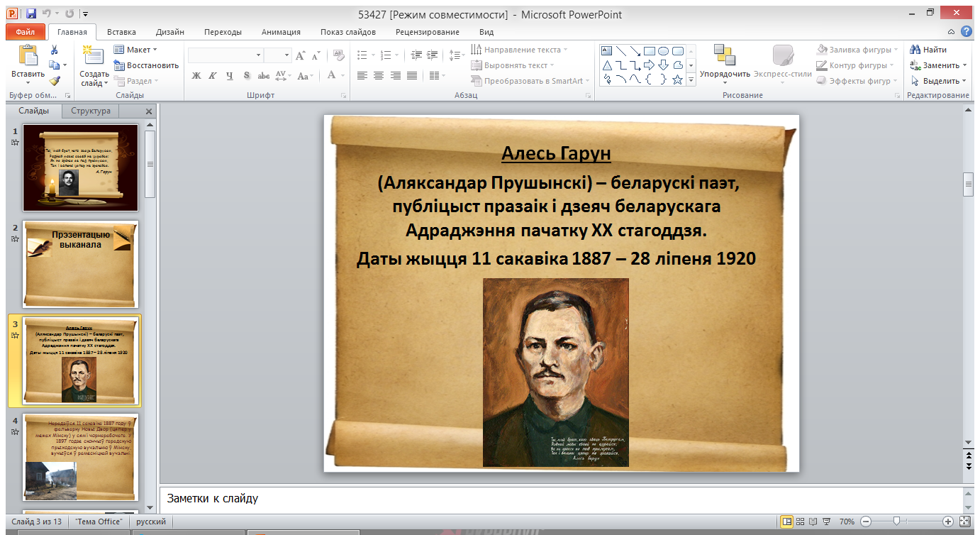
Task: Select the 5-point star shape
Action: (677, 79)
